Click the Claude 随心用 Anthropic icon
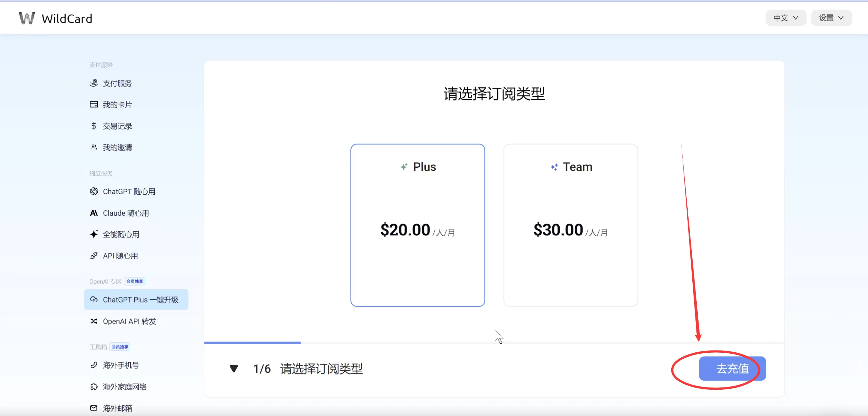Viewport: 868px width, 416px height. coord(94,213)
